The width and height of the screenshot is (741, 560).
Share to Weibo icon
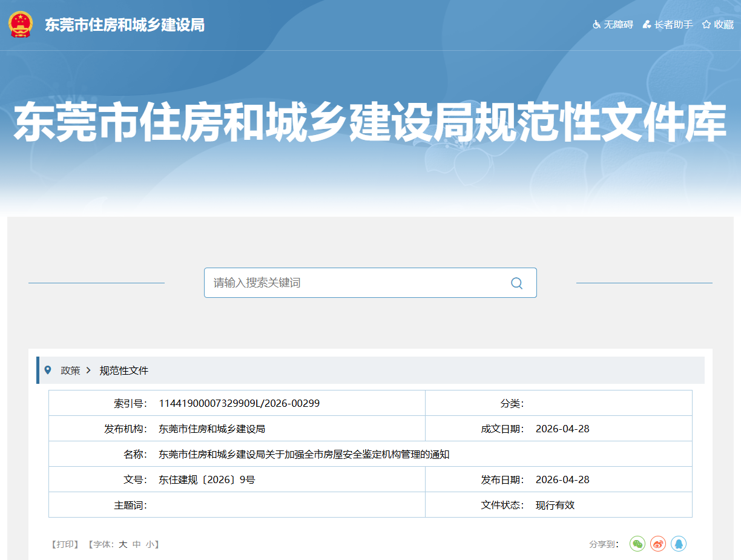point(658,544)
